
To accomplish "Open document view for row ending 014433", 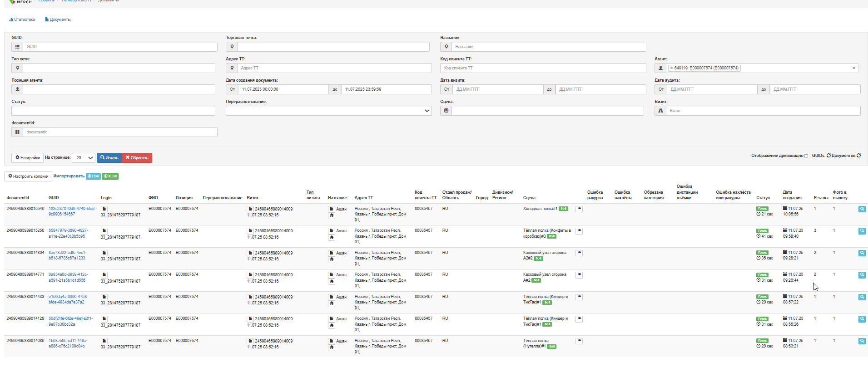I will point(862,297).
